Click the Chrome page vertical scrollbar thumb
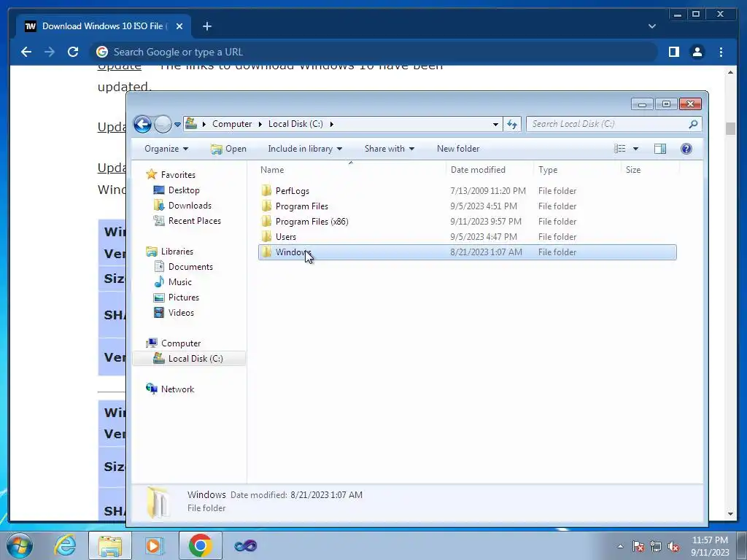Image resolution: width=747 pixels, height=560 pixels. pos(730,128)
